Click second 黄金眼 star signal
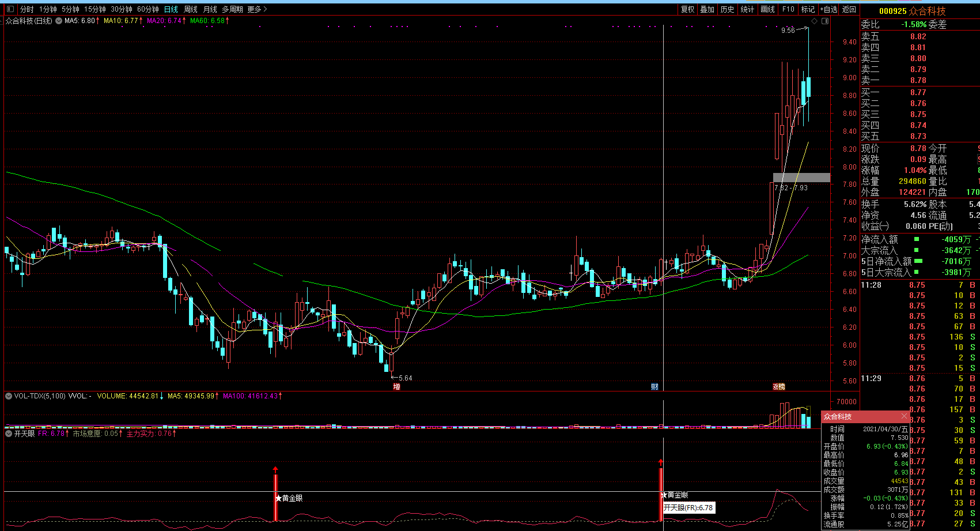 coord(675,495)
